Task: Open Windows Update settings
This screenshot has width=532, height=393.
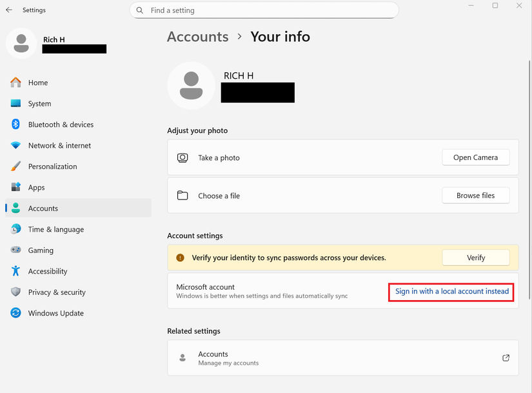Action: [x=15, y=313]
